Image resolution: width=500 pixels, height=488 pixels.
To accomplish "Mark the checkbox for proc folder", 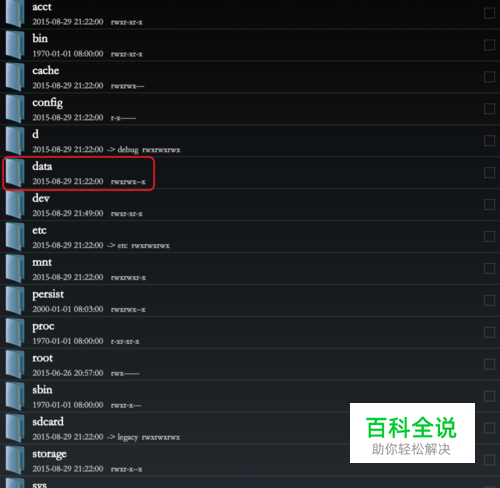I will tap(489, 332).
